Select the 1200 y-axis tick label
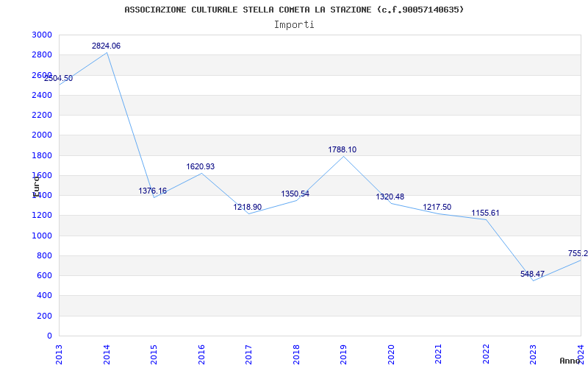Viewport: 588px width, 368px height. click(43, 216)
